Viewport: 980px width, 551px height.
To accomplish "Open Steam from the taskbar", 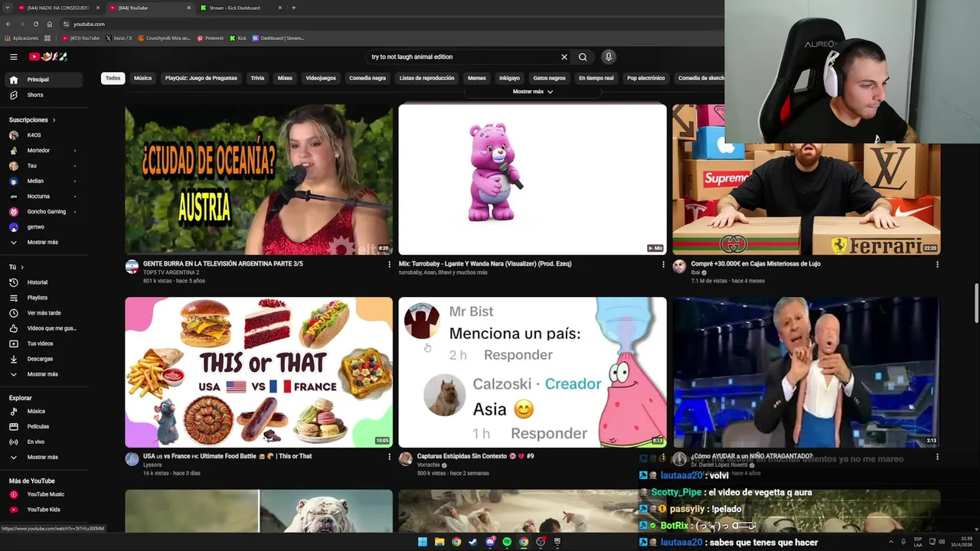I will tap(473, 542).
